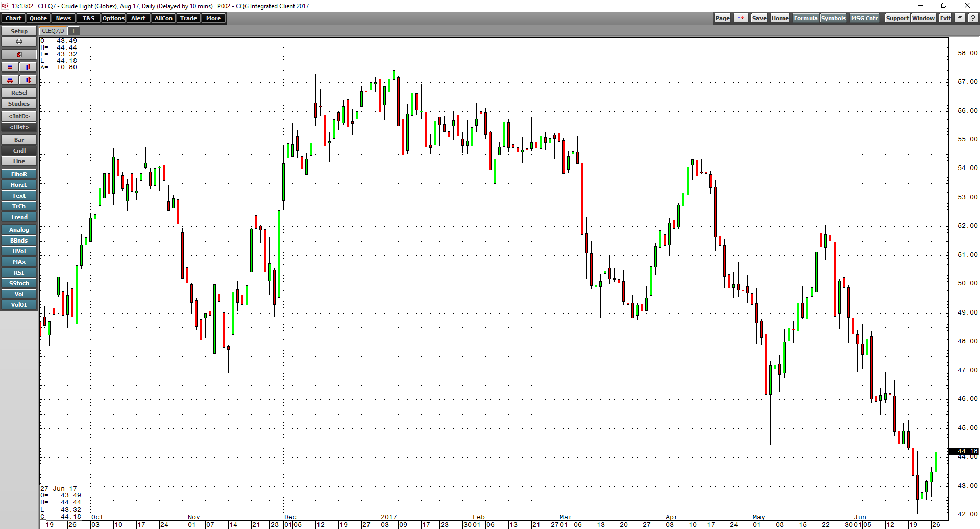Click the horizontal zoom compress icon
980x529 pixels.
coord(10,80)
